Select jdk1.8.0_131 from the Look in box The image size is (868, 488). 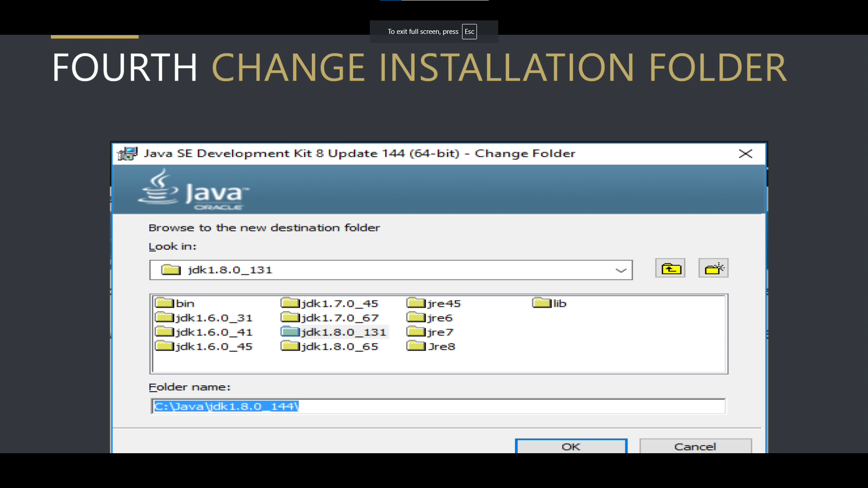click(x=231, y=270)
